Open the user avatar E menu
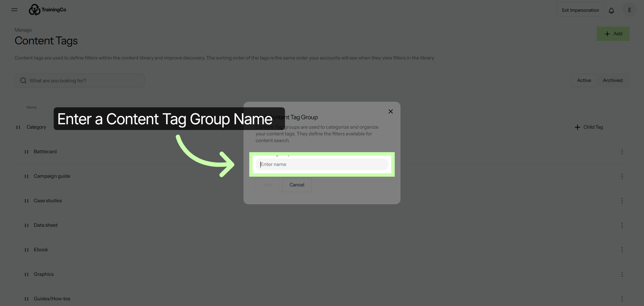This screenshot has height=306, width=644. tap(630, 10)
